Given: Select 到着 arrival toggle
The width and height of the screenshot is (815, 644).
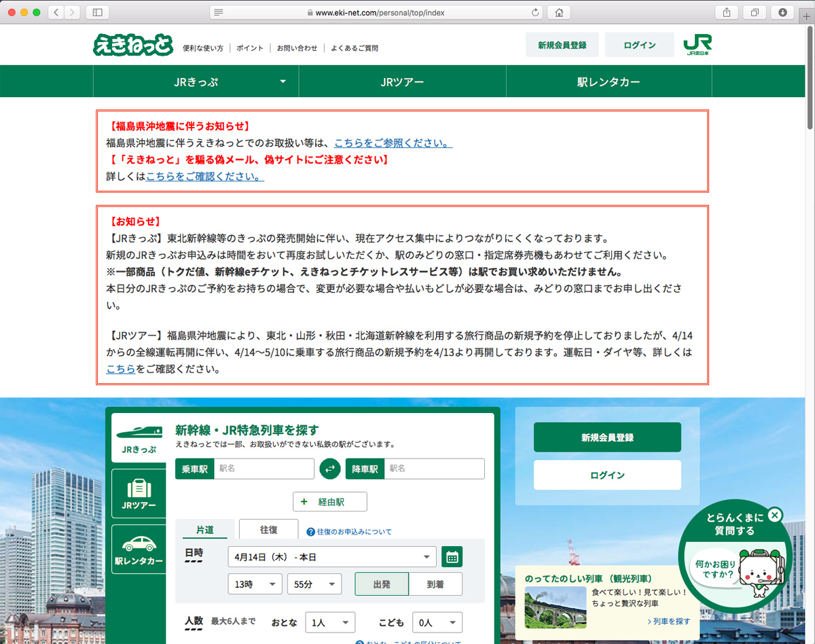Looking at the screenshot, I should [x=435, y=584].
